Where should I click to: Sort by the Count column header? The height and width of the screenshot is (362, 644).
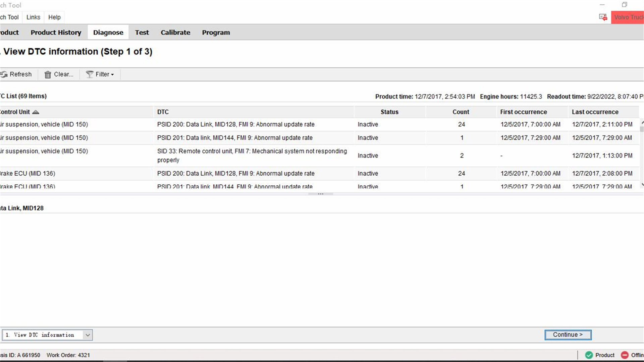[x=461, y=112]
